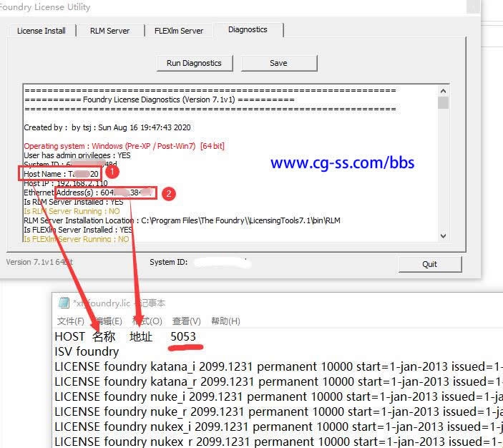The image size is (503, 448).
Task: Click the ISV foundry line in Notepad
Action: pyautogui.click(x=87, y=351)
